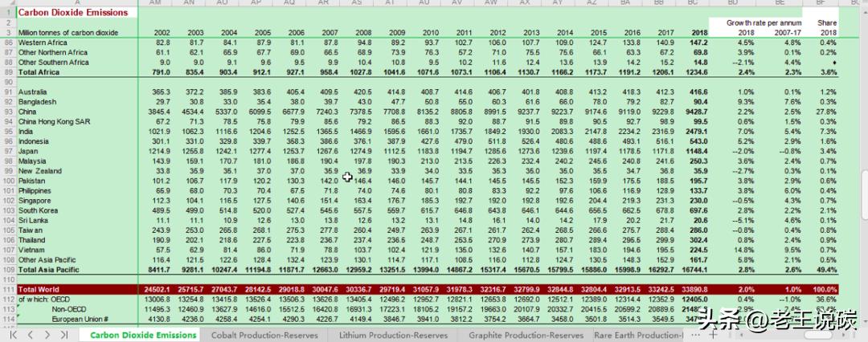Show more sheet tabs via the ellipsis
Image resolution: width=868 pixels, height=342 pixels.
(x=694, y=335)
